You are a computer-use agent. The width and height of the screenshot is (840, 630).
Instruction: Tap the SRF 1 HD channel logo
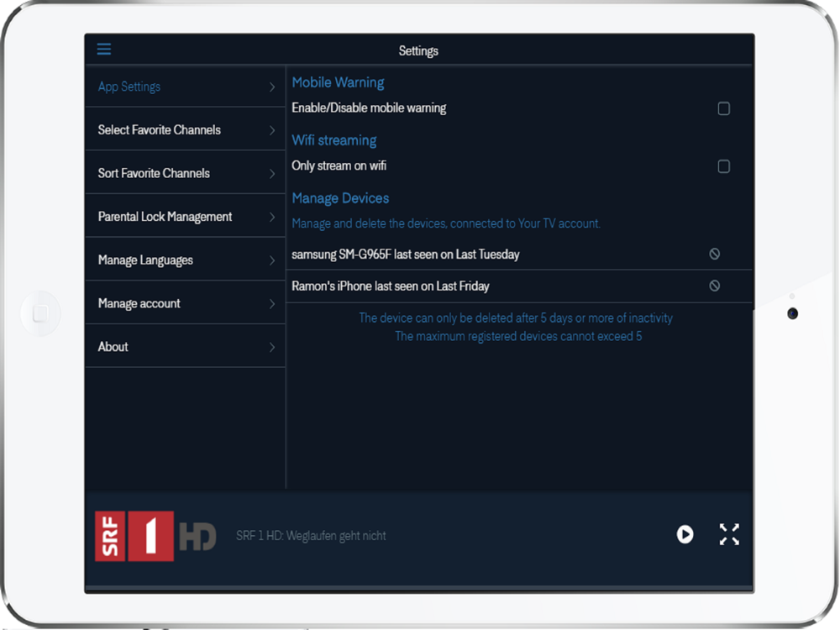[x=155, y=536]
